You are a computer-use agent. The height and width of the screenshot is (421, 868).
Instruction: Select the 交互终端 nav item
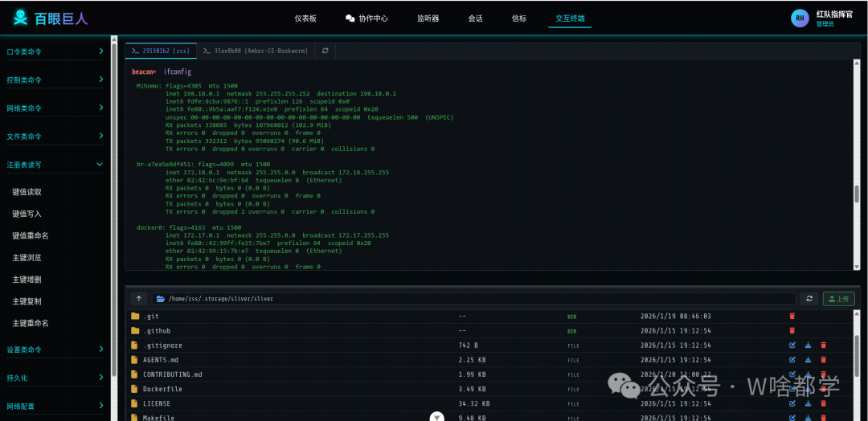click(570, 18)
